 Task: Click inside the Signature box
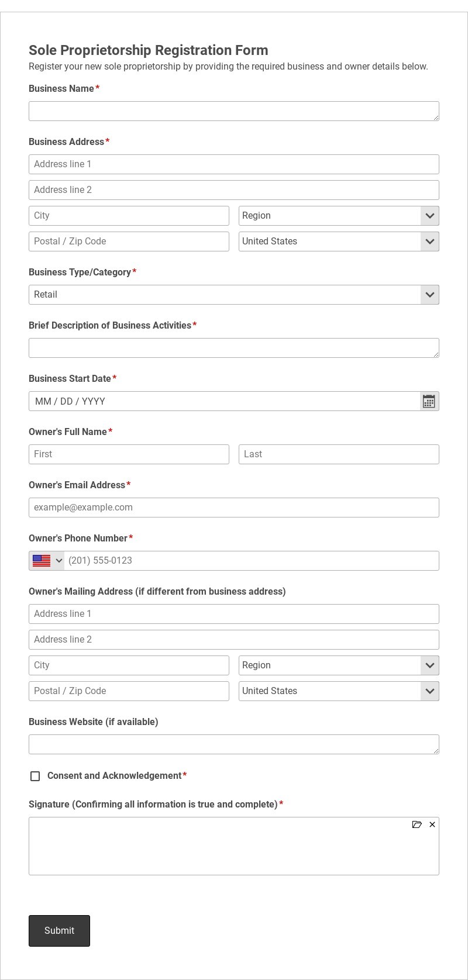tap(234, 846)
